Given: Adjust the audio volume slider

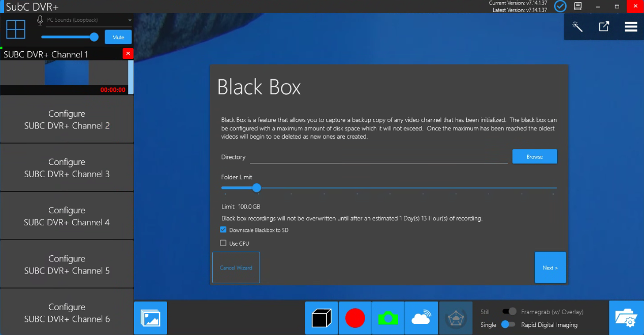Looking at the screenshot, I should (x=70, y=37).
